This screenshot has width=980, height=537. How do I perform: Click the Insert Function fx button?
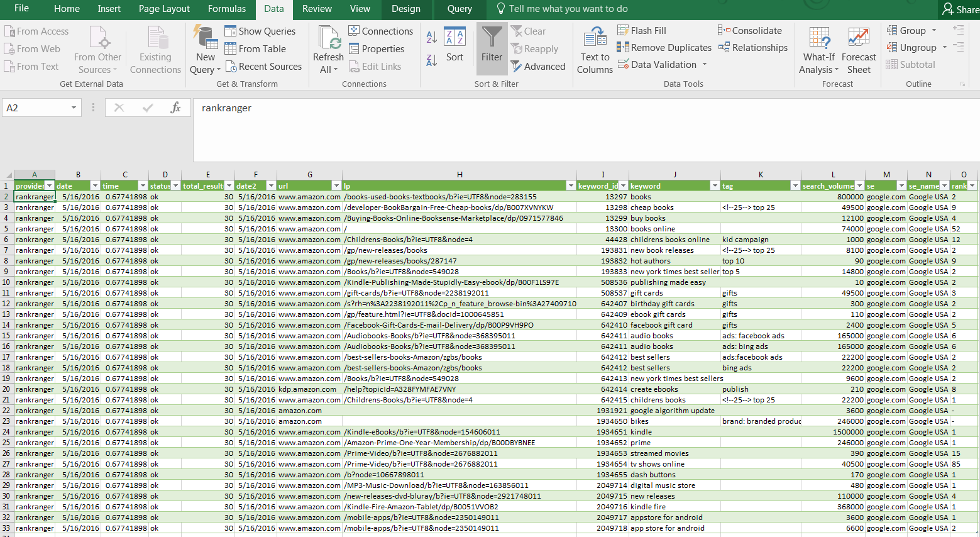175,108
